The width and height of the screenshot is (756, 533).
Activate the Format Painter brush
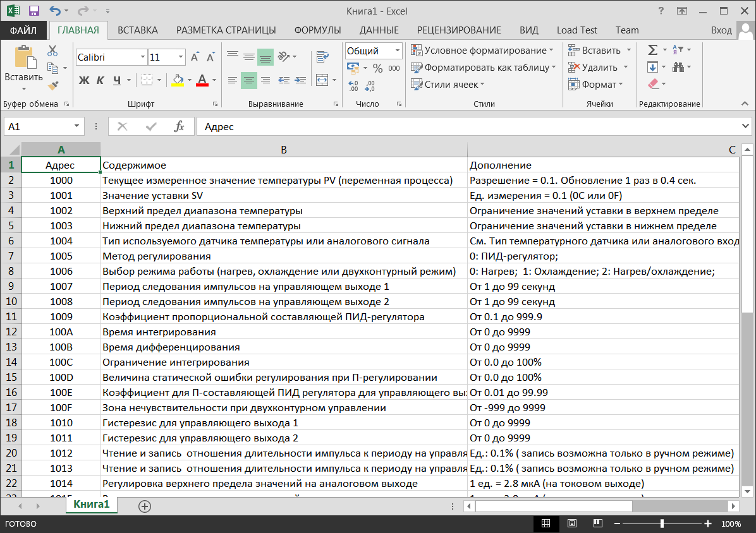point(52,86)
